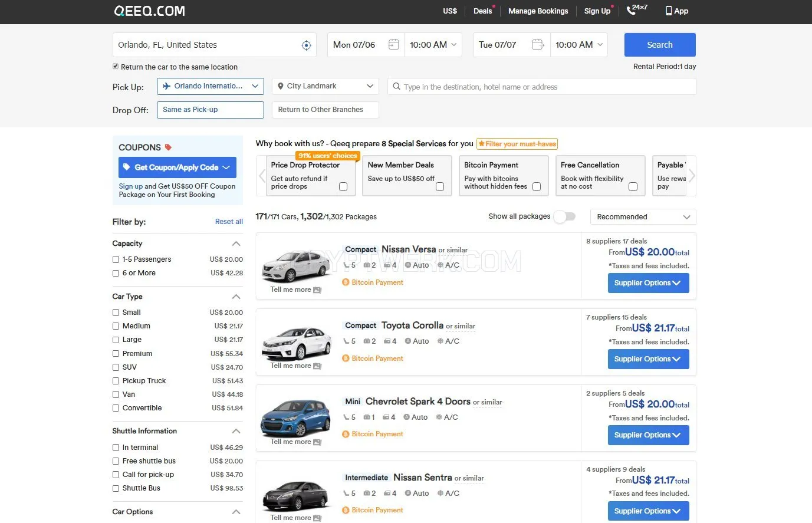Click Reset all filters link

click(x=229, y=222)
